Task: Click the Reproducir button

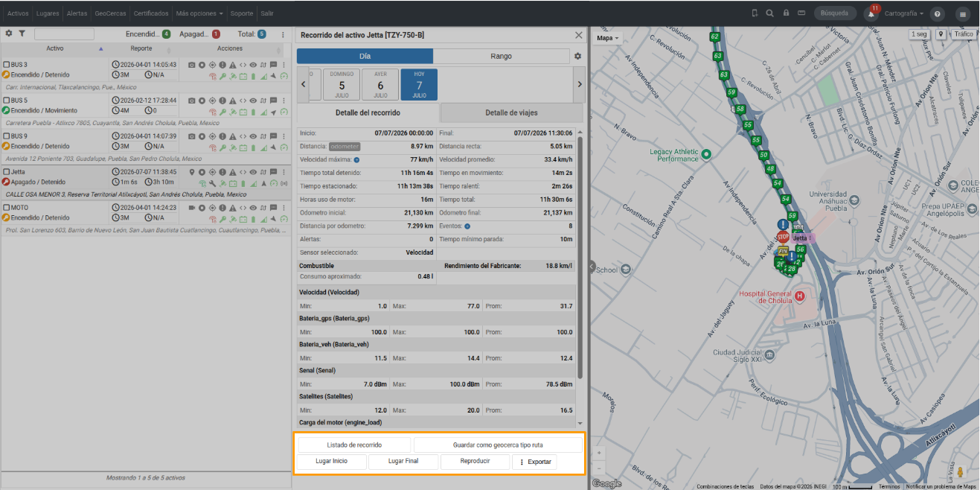Action: click(475, 461)
